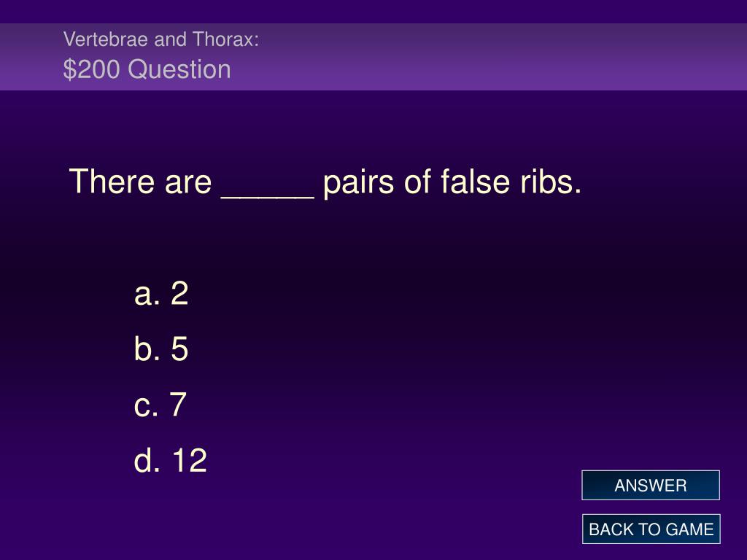The width and height of the screenshot is (747, 560).
Task: Click the "Vertebrae and Thorax:" category title
Action: point(161,39)
